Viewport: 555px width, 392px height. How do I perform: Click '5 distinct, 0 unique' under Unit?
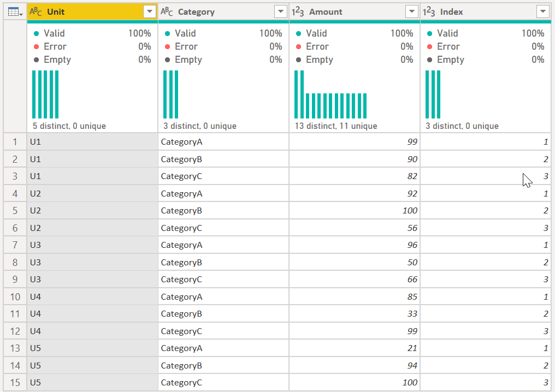(69, 126)
